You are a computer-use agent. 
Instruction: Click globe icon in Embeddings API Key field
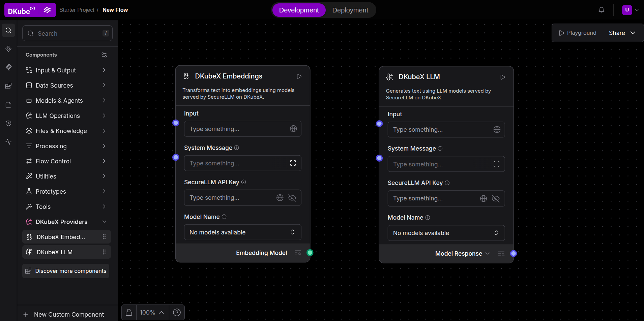coord(280,198)
